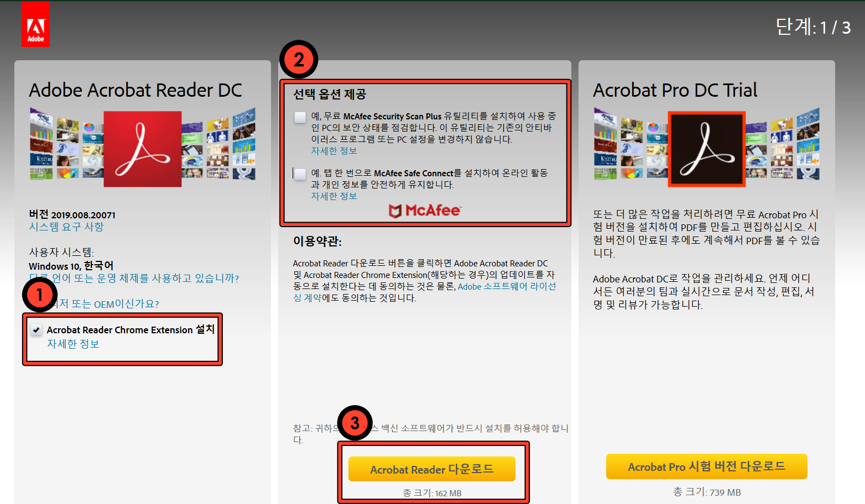
Task: Click the Windows 10, 한국어 text
Action: 71,266
